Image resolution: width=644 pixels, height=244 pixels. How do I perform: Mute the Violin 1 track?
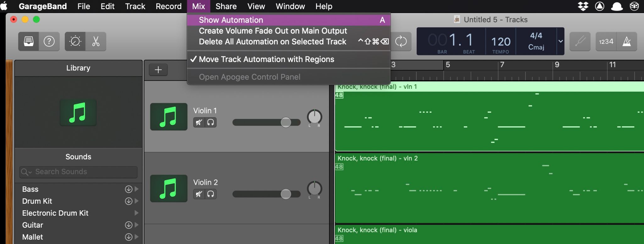pyautogui.click(x=199, y=122)
